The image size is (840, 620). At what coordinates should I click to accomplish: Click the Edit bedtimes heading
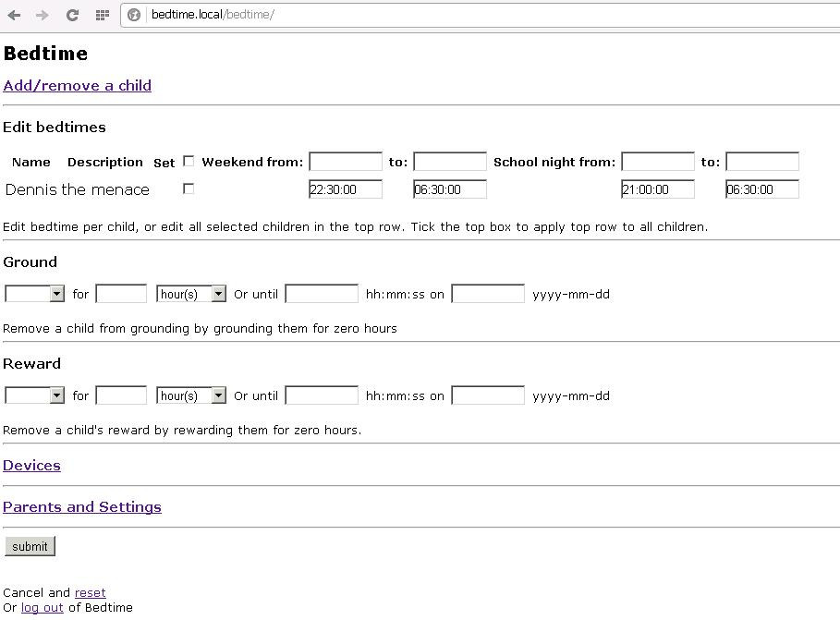tap(55, 127)
